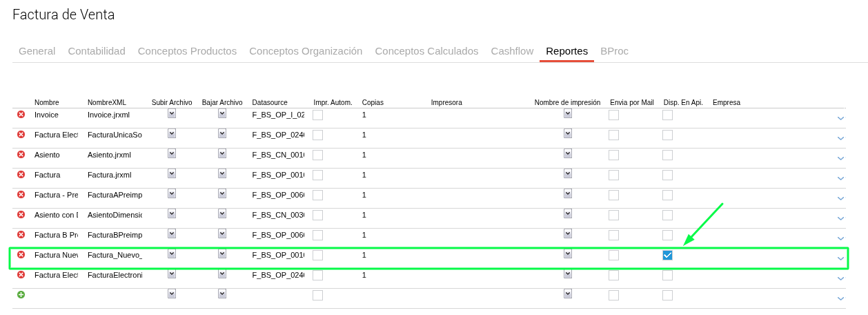Select the F_BS_OP_I_02 datasource cell
This screenshot has width=868, height=315.
click(x=278, y=115)
